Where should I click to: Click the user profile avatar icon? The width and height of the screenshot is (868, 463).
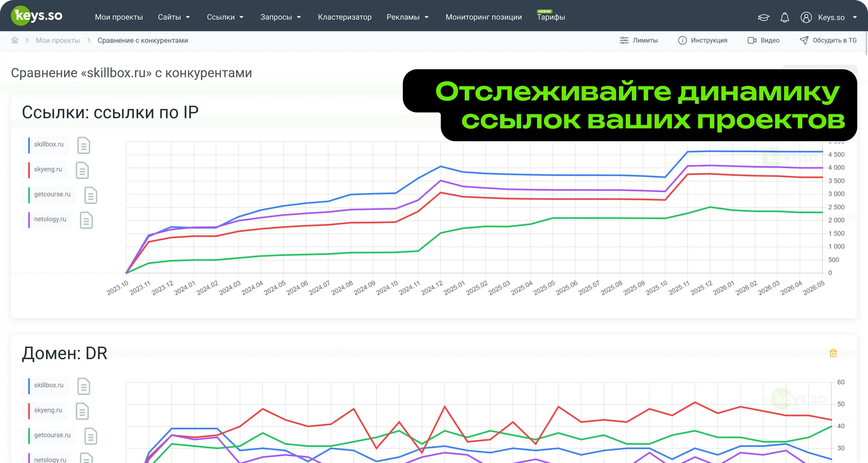tap(806, 17)
